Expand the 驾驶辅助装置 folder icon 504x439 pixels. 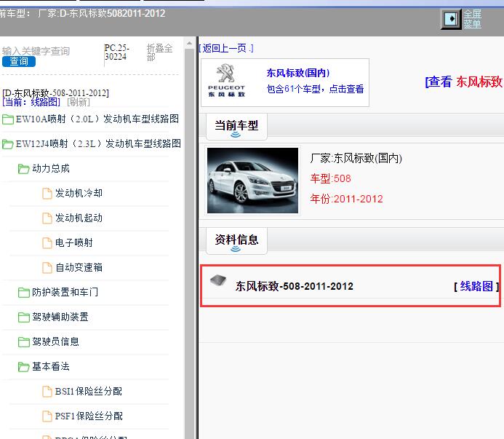pos(24,317)
